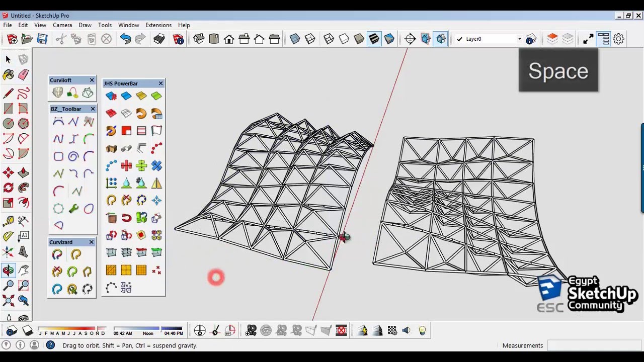Image resolution: width=644 pixels, height=362 pixels.
Task: Close the BZ__Toolbar panel
Action: (x=93, y=109)
